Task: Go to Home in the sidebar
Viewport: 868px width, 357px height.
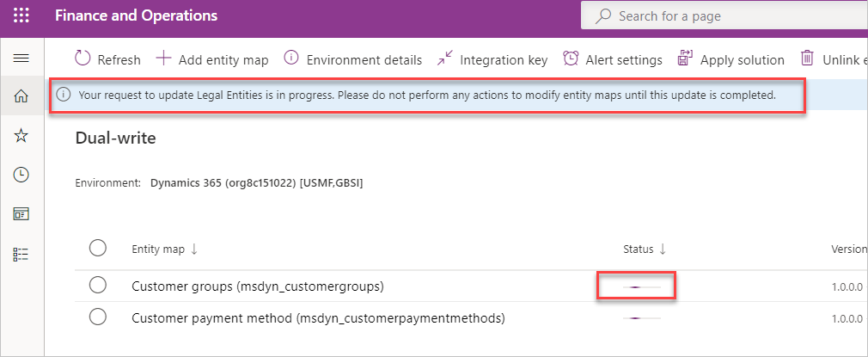Action: 21,96
